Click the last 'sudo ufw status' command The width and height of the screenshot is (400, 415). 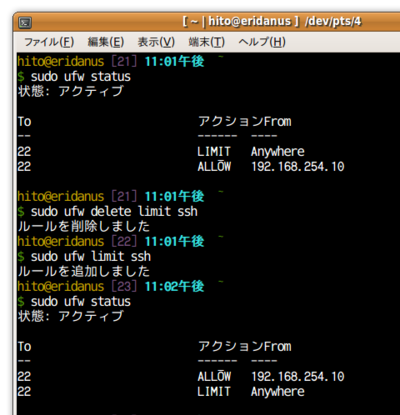(x=81, y=302)
